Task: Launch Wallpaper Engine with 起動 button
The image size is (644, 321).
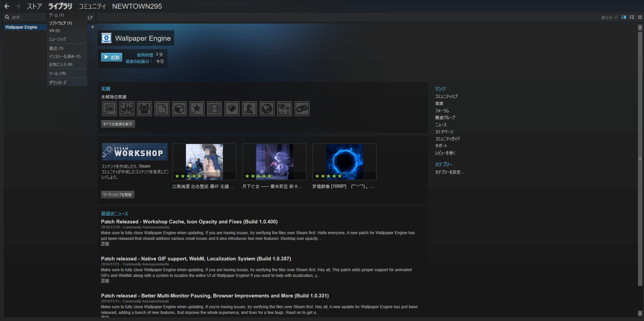Action: pos(111,58)
